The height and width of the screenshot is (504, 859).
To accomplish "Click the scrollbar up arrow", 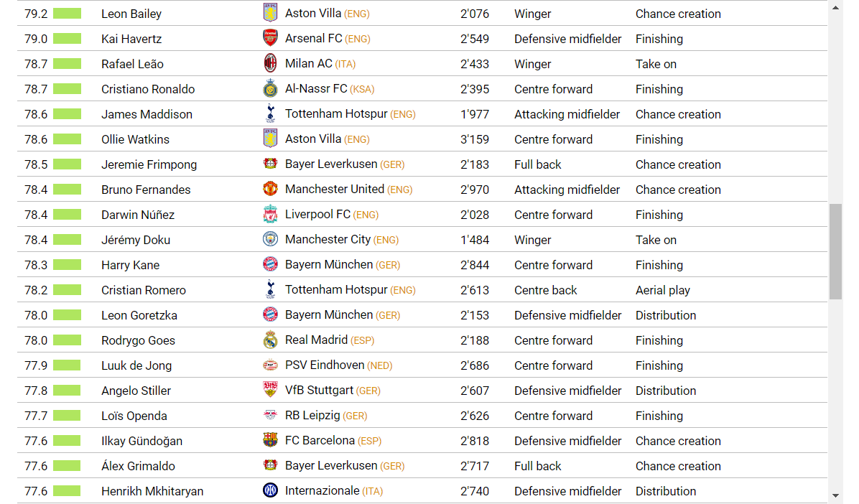I will [835, 8].
